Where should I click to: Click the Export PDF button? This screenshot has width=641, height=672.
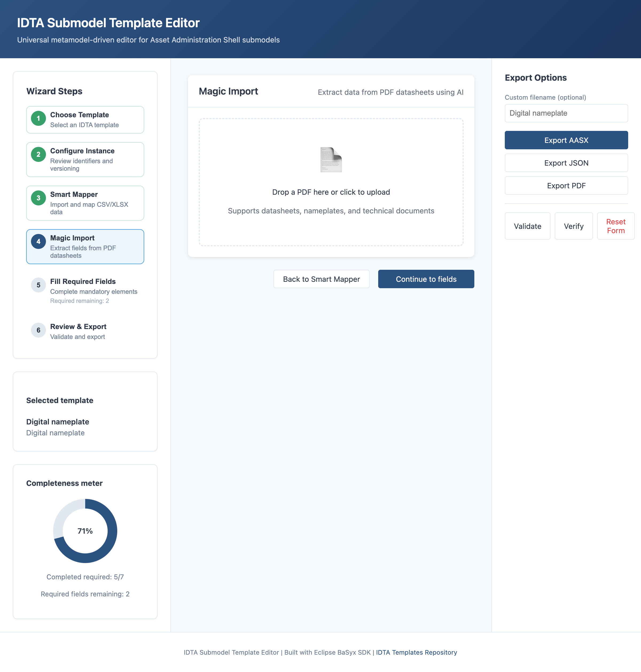point(566,186)
